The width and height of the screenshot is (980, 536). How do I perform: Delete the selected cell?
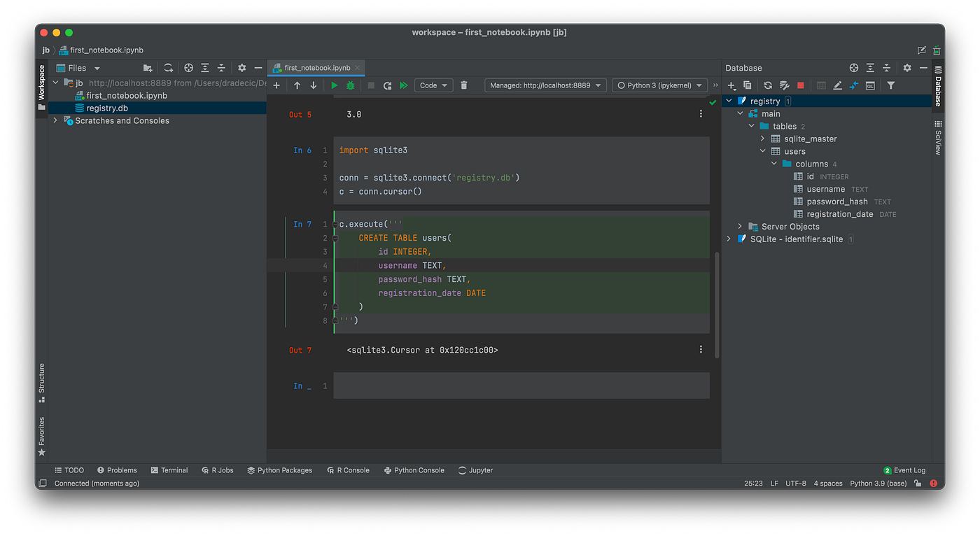(x=464, y=85)
